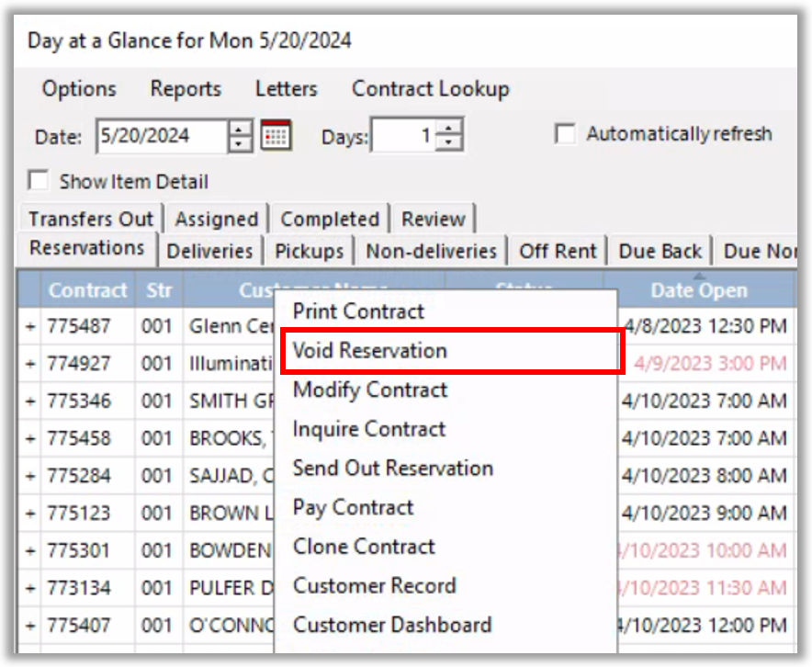The width and height of the screenshot is (812, 667).
Task: Open the calendar date picker icon
Action: (x=276, y=136)
